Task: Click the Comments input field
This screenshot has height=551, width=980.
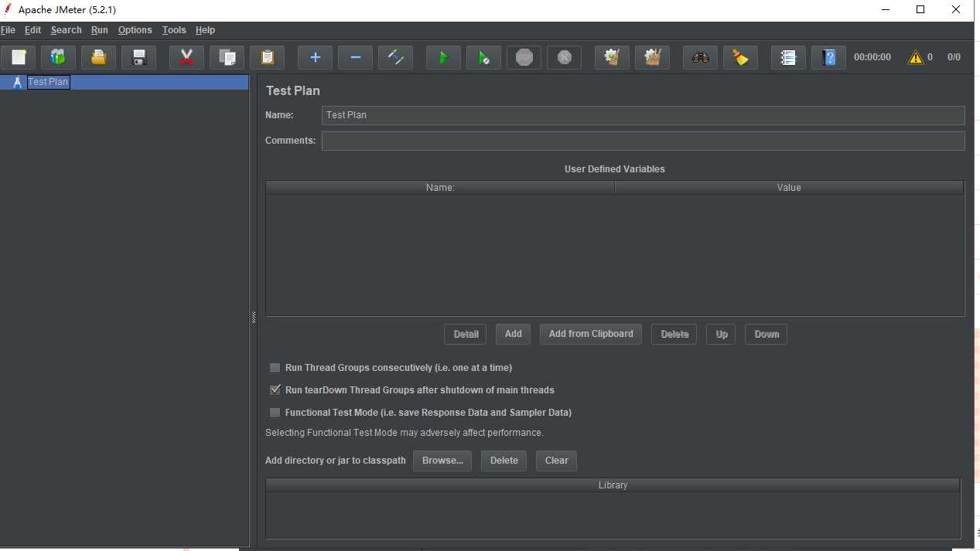Action: point(644,141)
